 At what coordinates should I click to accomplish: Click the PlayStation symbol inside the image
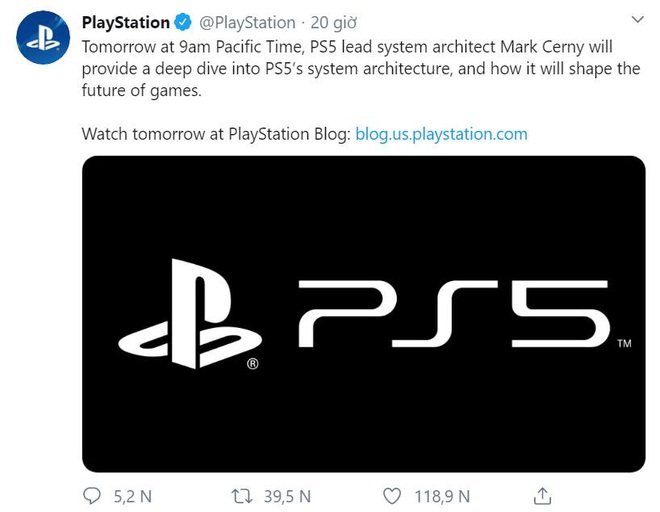(x=190, y=314)
